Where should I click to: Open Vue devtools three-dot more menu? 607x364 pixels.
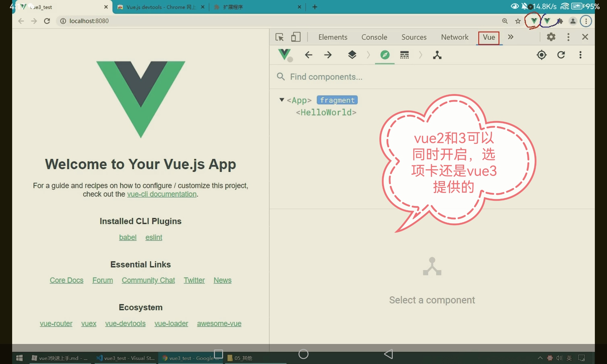[x=580, y=55]
